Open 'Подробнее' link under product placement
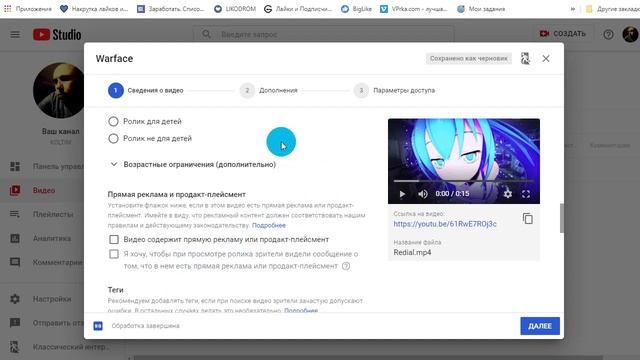This screenshot has width=640, height=360. click(269, 225)
